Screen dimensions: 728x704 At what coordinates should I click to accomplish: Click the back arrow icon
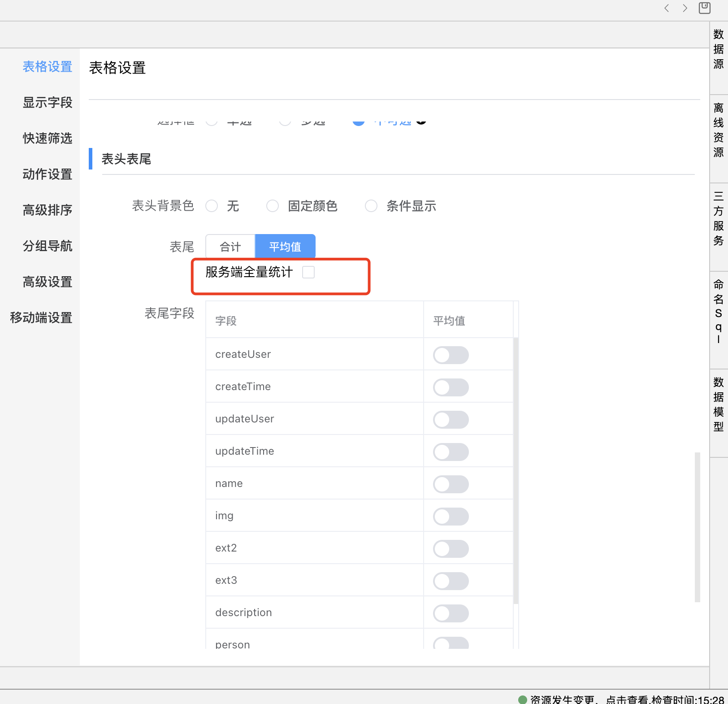point(667,8)
